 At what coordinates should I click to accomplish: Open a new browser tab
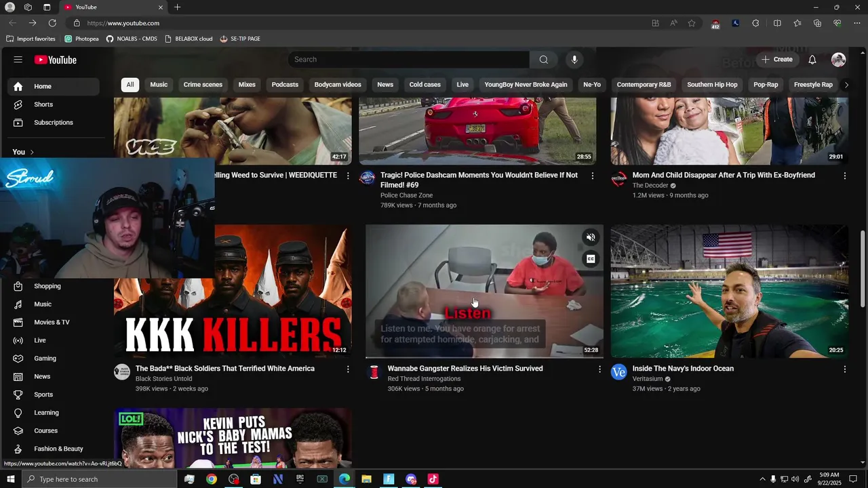pyautogui.click(x=177, y=7)
